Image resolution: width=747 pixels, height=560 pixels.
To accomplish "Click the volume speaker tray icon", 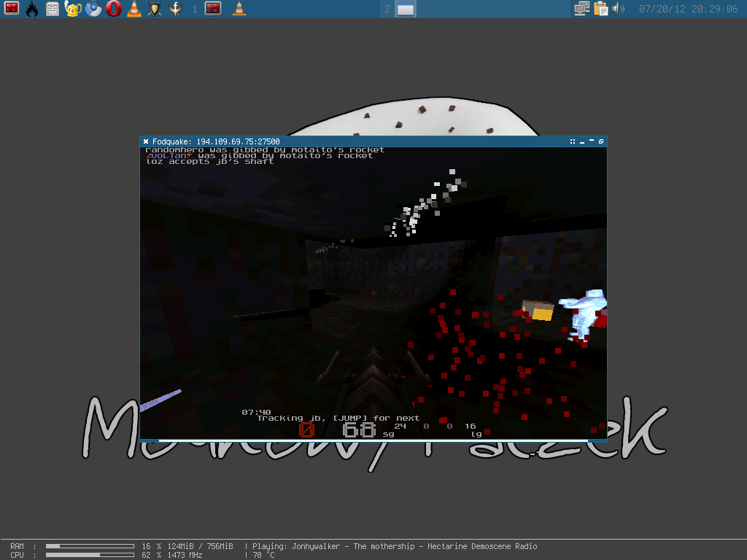I will (x=618, y=9).
